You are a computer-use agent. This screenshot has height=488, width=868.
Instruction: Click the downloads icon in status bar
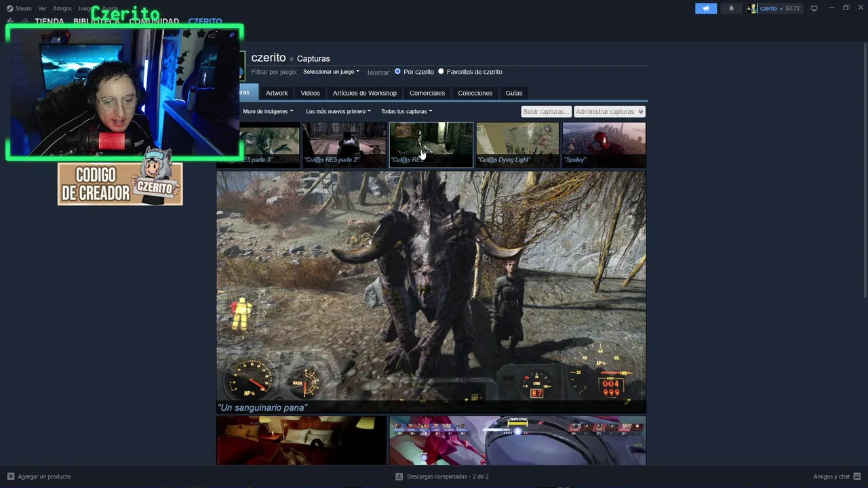[x=399, y=476]
